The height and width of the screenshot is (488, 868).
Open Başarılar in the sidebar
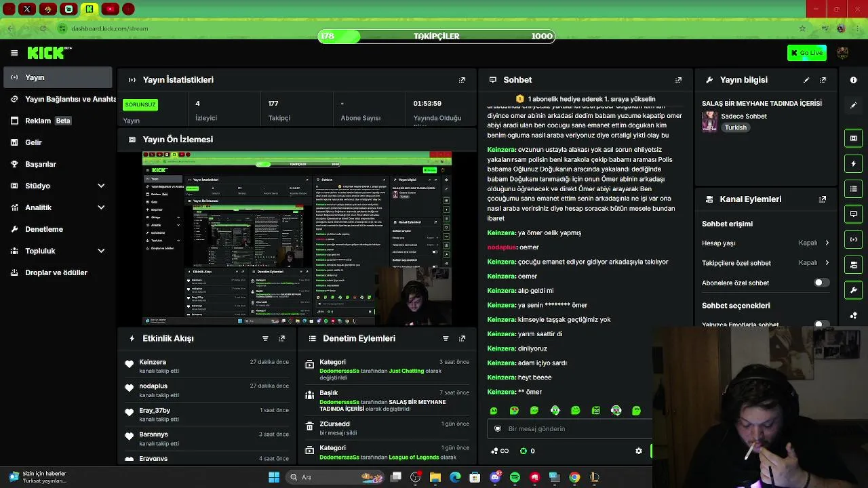tap(58, 164)
